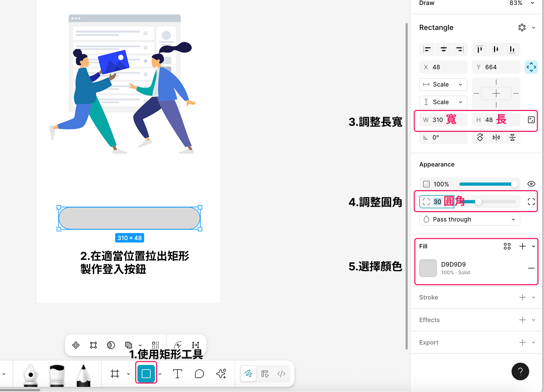Open help with the question mark button
Viewport: 544px width, 392px height.
coord(520,371)
